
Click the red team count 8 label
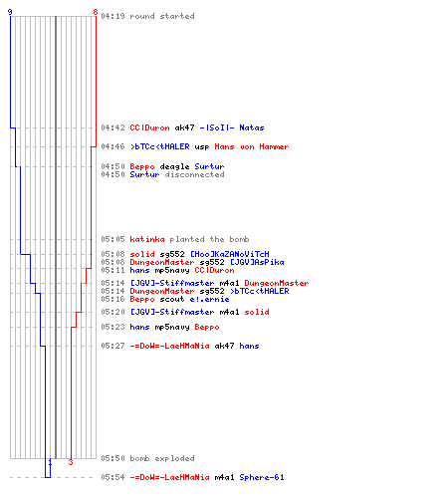click(x=96, y=12)
